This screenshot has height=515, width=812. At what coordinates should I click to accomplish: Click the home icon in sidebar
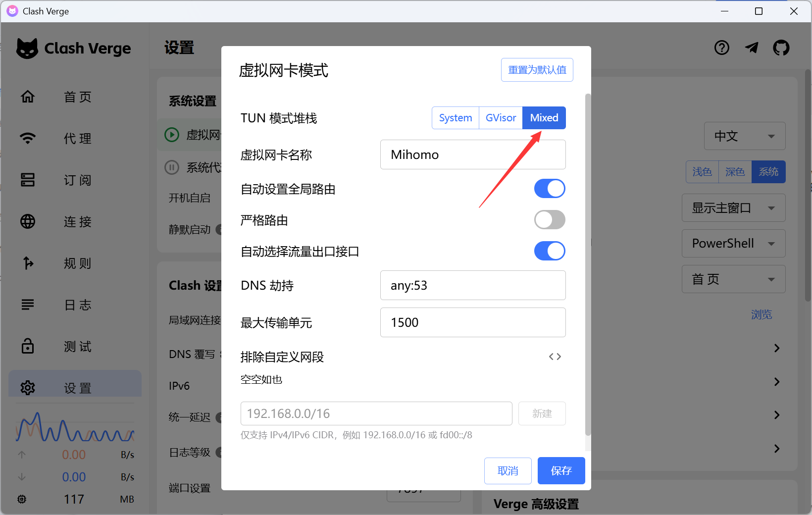click(x=28, y=97)
